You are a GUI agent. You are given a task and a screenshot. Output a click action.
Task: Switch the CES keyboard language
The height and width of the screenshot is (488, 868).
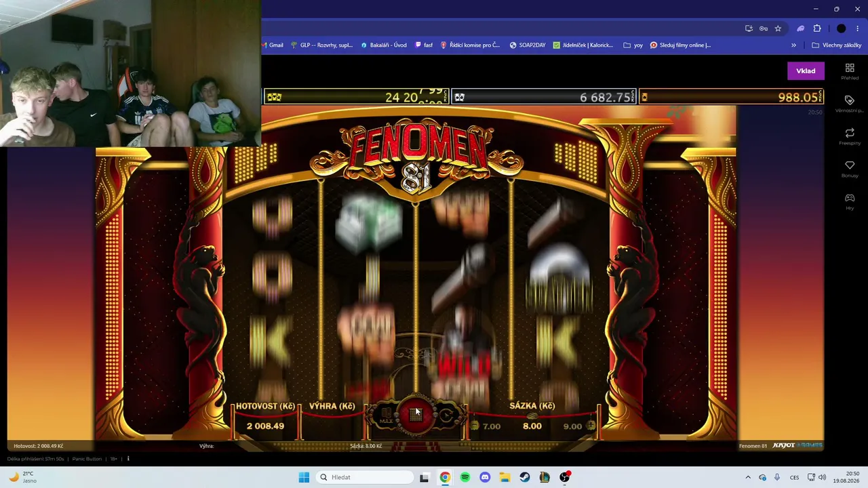click(x=795, y=477)
